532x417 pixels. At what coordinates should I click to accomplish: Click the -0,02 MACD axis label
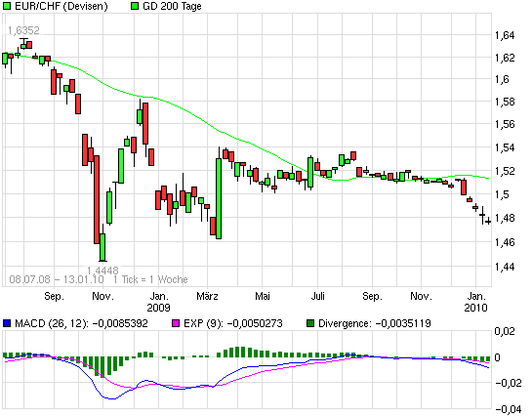coord(509,383)
